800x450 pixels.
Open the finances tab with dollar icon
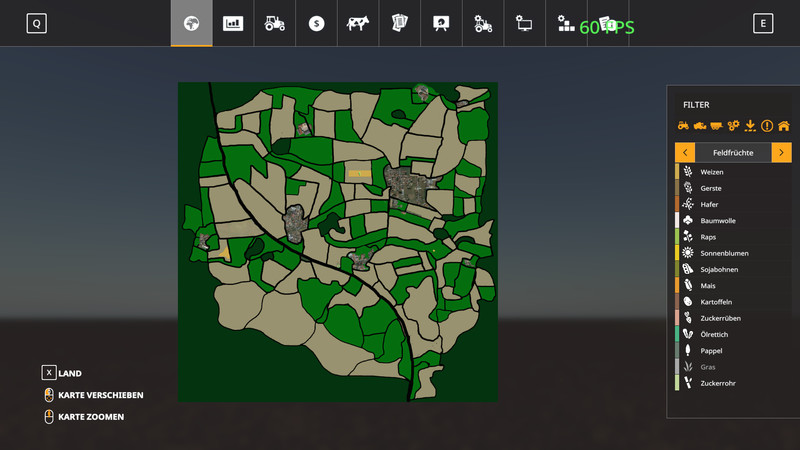click(316, 23)
